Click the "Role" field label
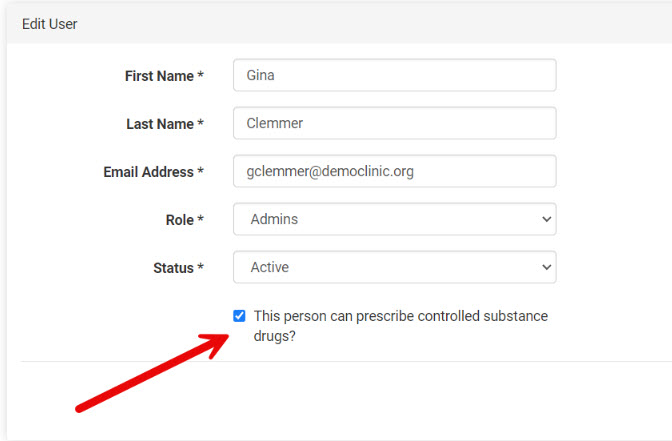 click(179, 220)
